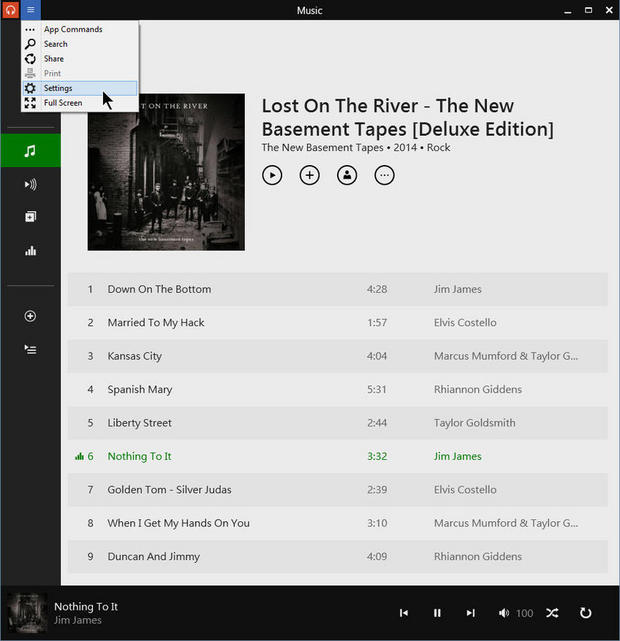
Task: Select the track Kansas City
Action: (135, 356)
